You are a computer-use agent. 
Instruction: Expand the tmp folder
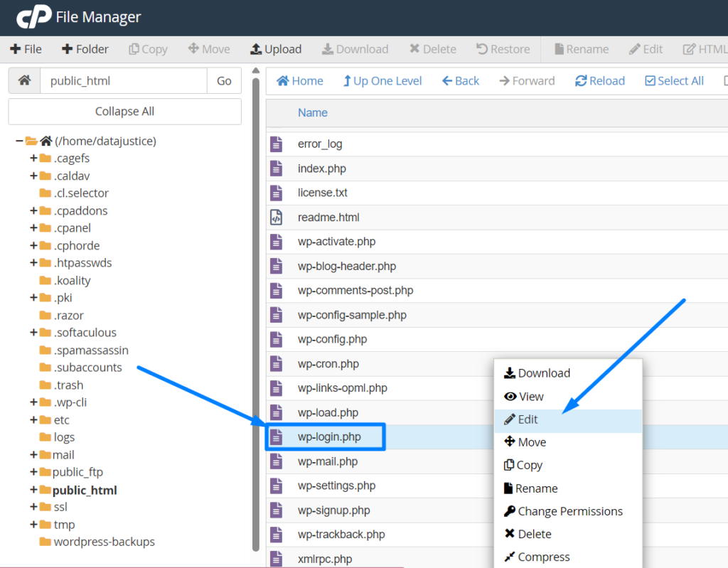[33, 524]
